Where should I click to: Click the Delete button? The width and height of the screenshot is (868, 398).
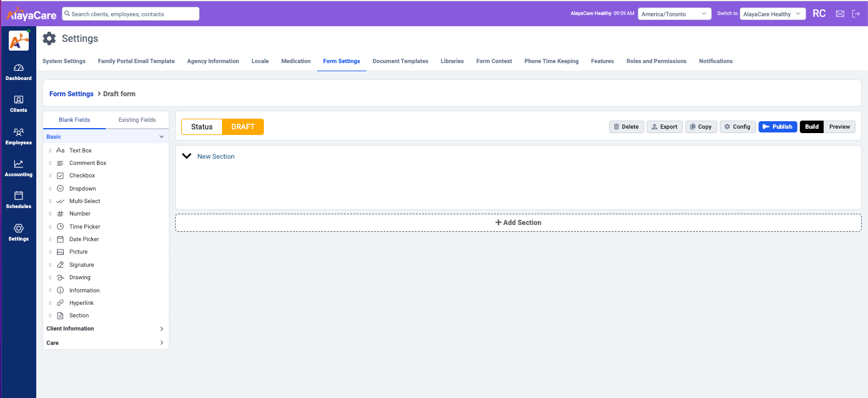click(627, 127)
